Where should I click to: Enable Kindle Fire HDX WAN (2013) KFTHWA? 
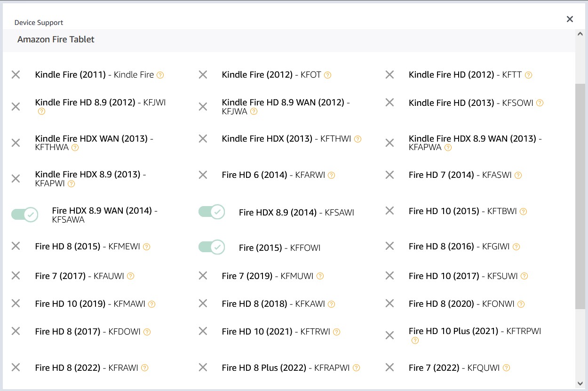pos(16,143)
